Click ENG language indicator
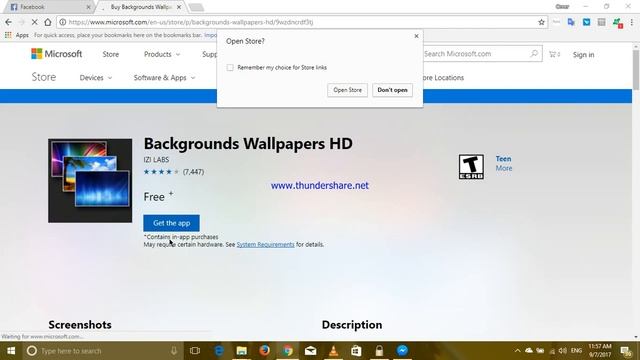 (x=576, y=351)
